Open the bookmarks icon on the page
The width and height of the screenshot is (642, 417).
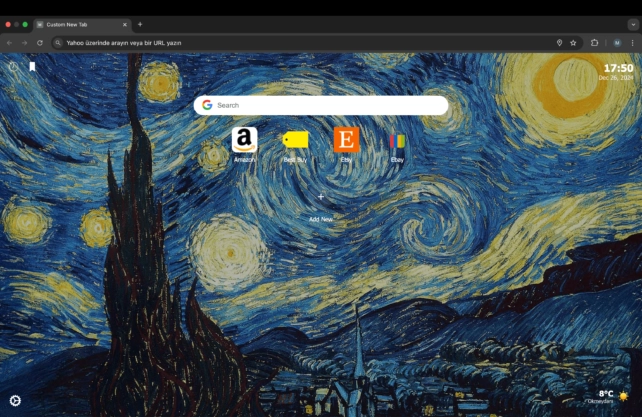point(32,66)
